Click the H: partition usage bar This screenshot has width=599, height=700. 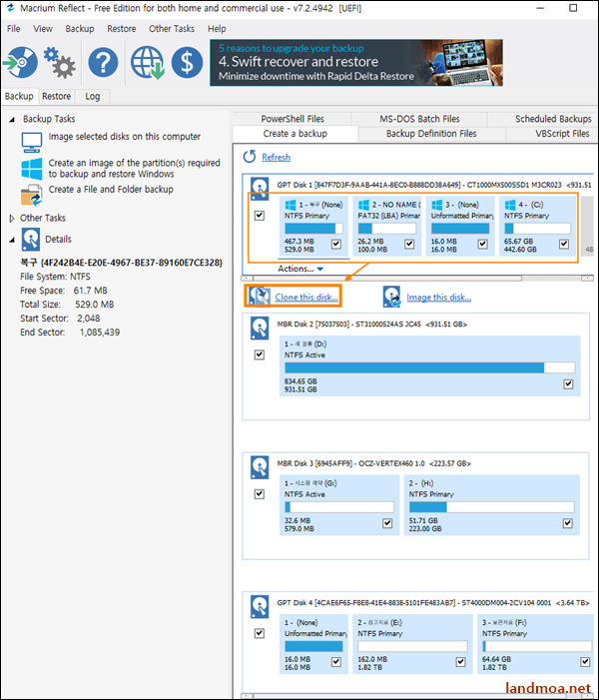click(492, 506)
